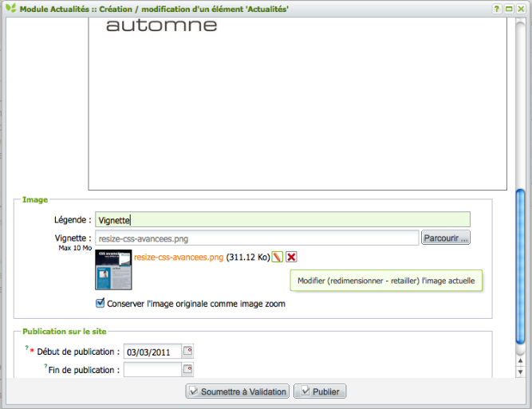
Task: Click into the Début de publication date field
Action: pos(152,351)
